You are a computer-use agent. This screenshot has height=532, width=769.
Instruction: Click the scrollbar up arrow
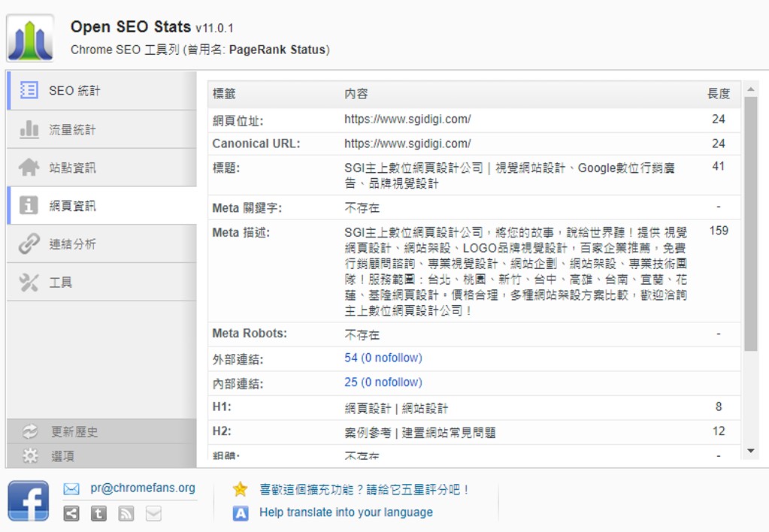coord(750,89)
